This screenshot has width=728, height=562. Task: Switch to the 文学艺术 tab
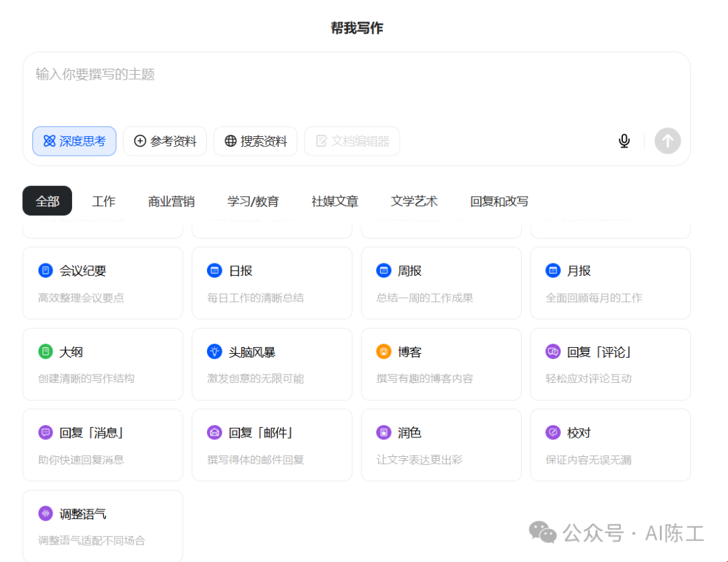point(414,201)
